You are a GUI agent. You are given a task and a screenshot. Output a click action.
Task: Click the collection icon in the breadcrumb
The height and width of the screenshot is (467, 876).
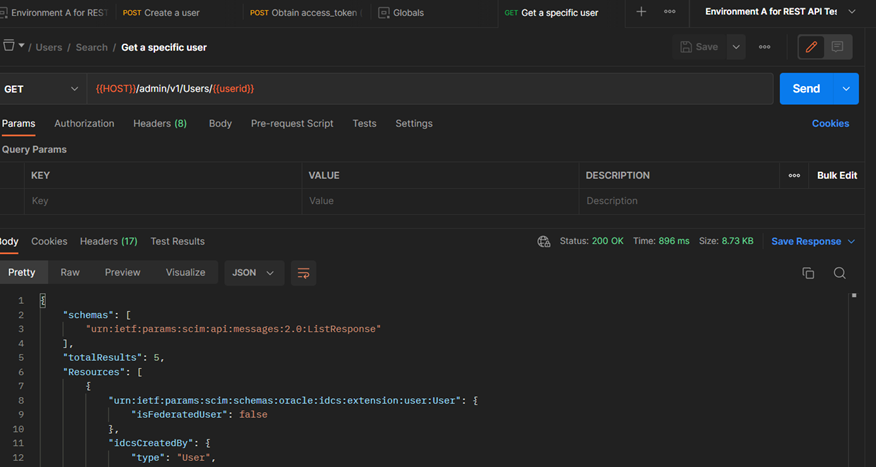click(8, 46)
